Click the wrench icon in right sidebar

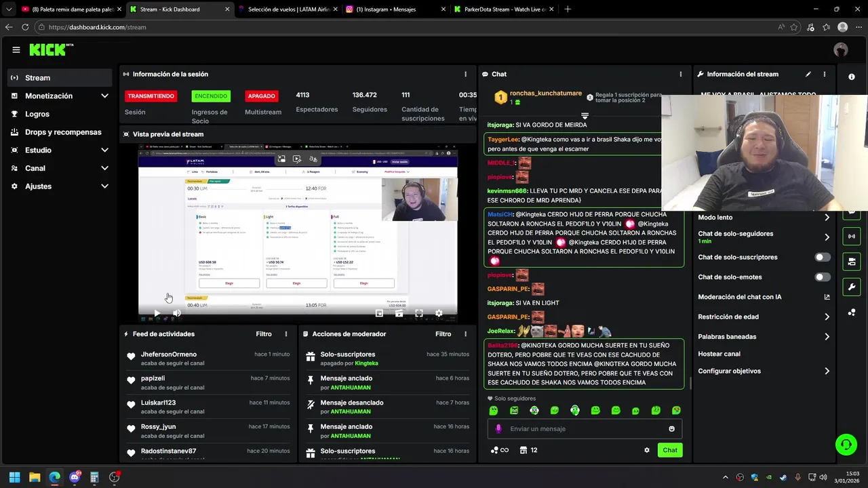pos(852,287)
